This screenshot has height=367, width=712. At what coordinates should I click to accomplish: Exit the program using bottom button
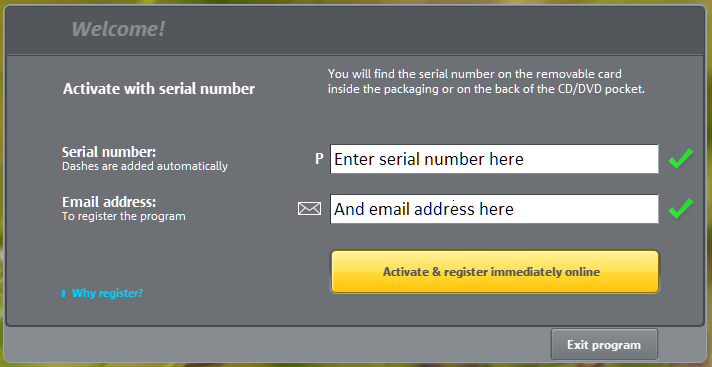[604, 345]
